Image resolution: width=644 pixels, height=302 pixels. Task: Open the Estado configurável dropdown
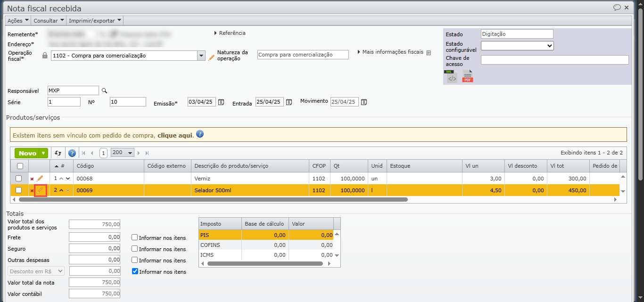tap(517, 46)
